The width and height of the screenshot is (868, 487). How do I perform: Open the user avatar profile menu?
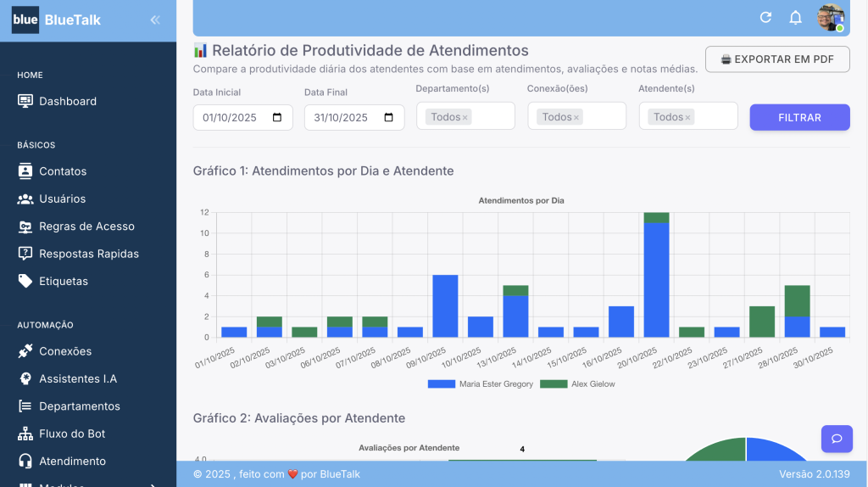click(x=830, y=18)
